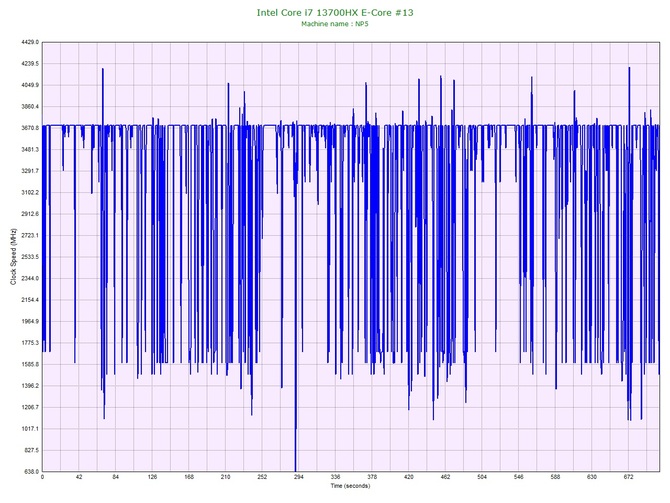Click the 252 tick on the time axis
The image size is (670, 503).
(262, 477)
